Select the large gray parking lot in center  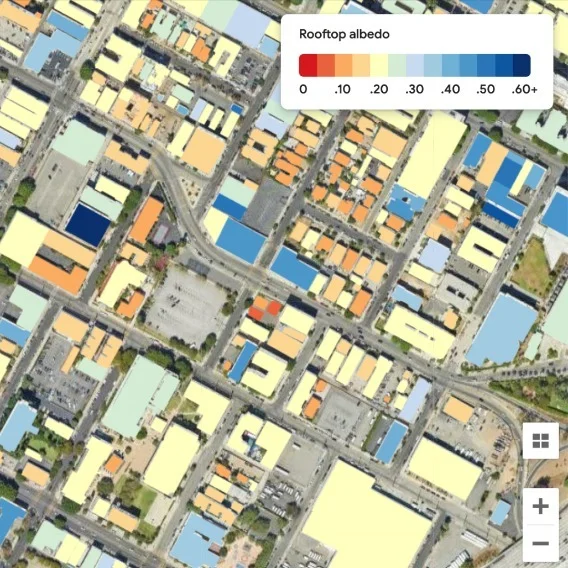(187, 305)
